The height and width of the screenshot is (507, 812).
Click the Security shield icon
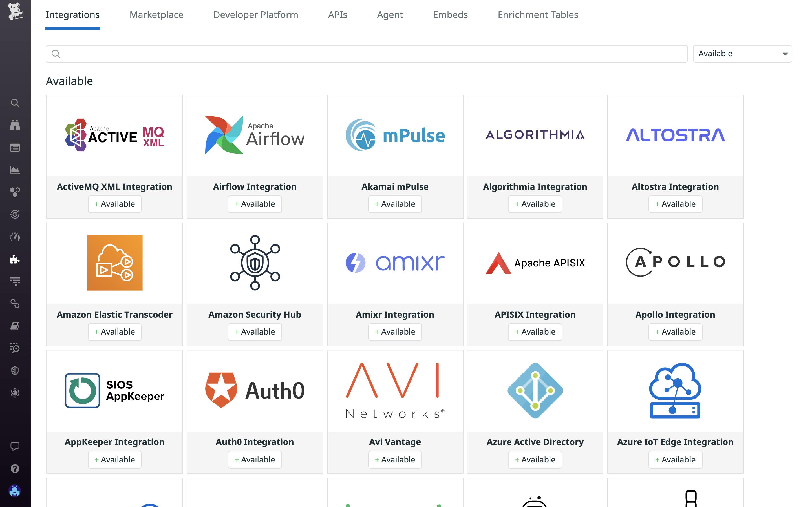point(15,370)
